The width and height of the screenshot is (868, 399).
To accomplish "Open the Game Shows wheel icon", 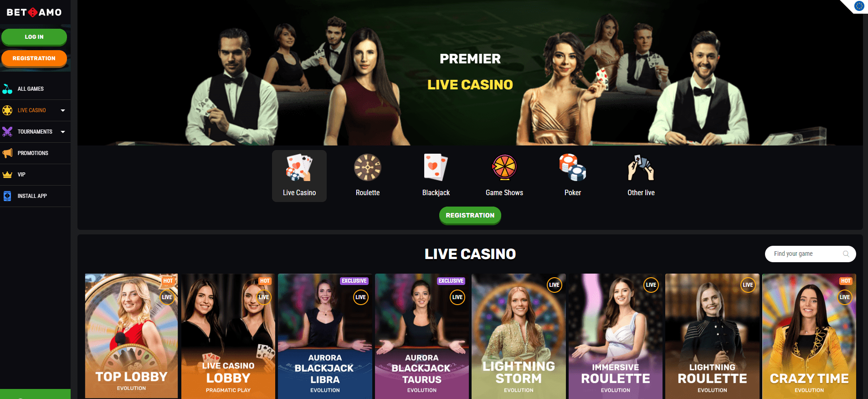I will (x=504, y=167).
